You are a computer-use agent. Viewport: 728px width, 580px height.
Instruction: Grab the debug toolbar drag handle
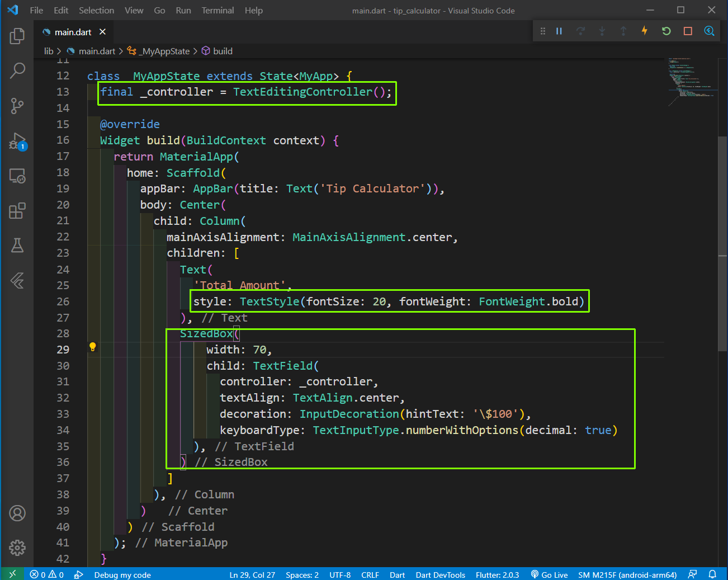click(x=542, y=31)
